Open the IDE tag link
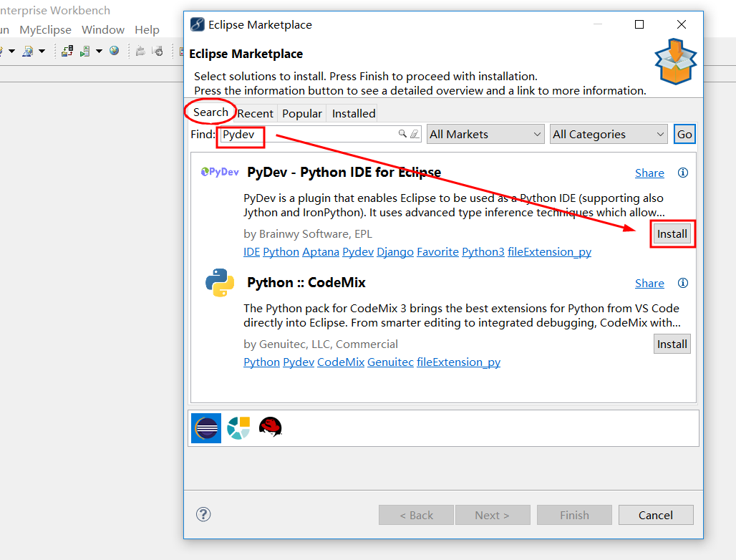 coord(251,252)
